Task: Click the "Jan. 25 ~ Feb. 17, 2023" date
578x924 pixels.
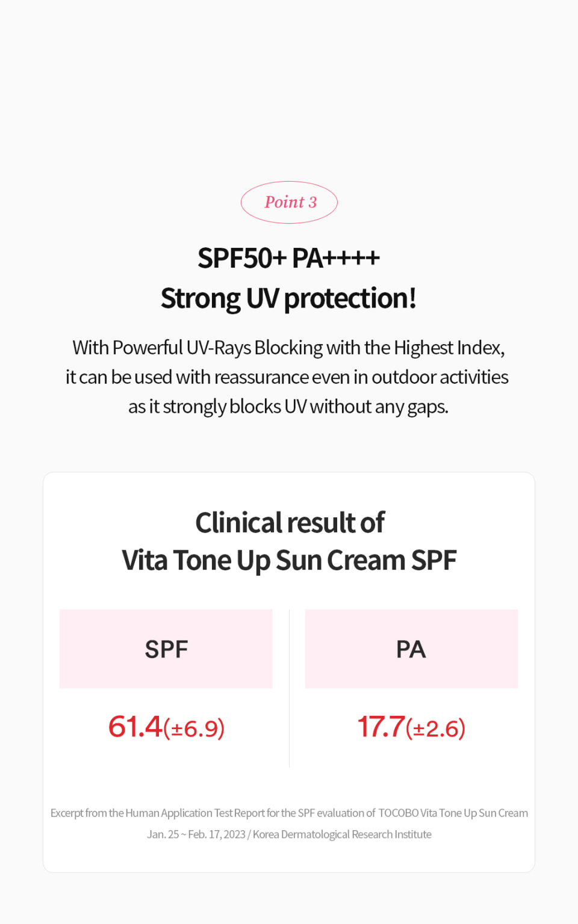Action: point(196,834)
